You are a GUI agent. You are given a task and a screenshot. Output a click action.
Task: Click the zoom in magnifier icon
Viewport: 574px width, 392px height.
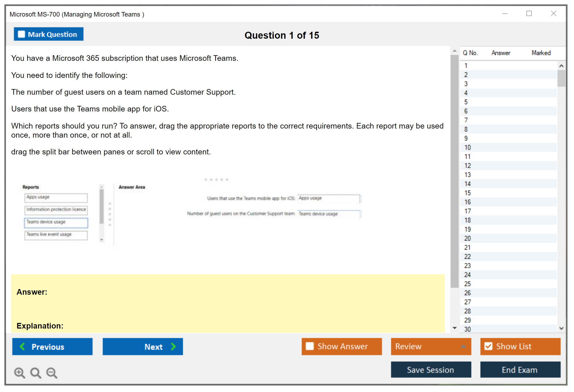19,373
